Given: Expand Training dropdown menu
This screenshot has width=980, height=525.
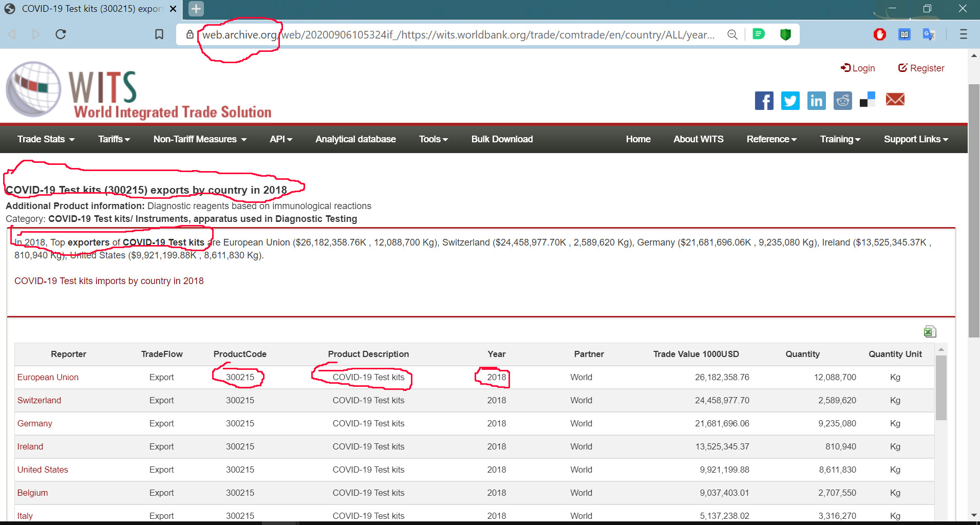Looking at the screenshot, I should 840,139.
